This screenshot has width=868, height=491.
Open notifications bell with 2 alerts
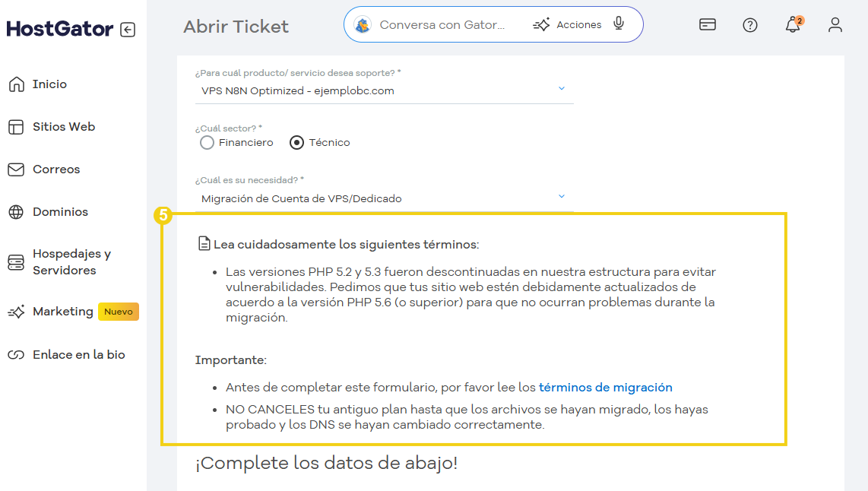click(792, 26)
